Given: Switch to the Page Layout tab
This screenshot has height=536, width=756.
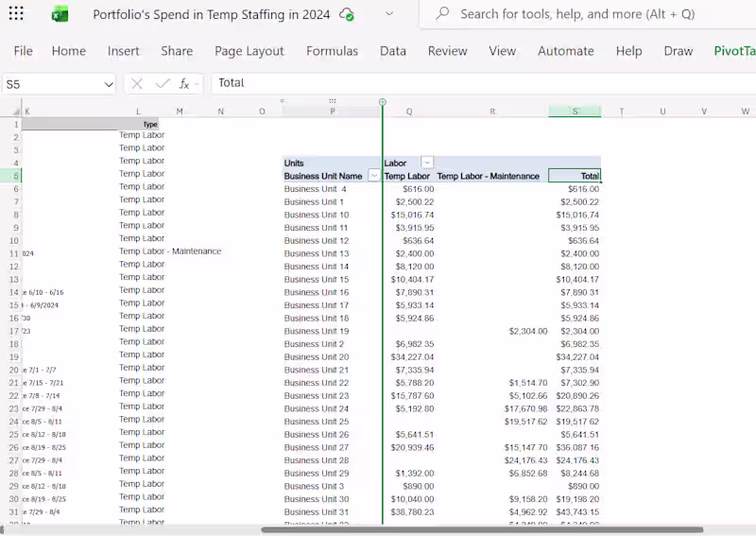Looking at the screenshot, I should click(x=249, y=51).
